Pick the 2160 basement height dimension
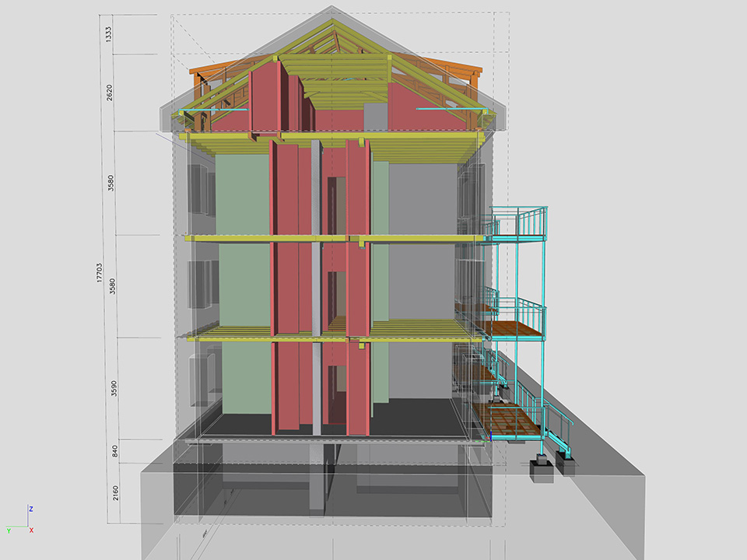Viewport: 747px width, 560px height. pos(115,492)
